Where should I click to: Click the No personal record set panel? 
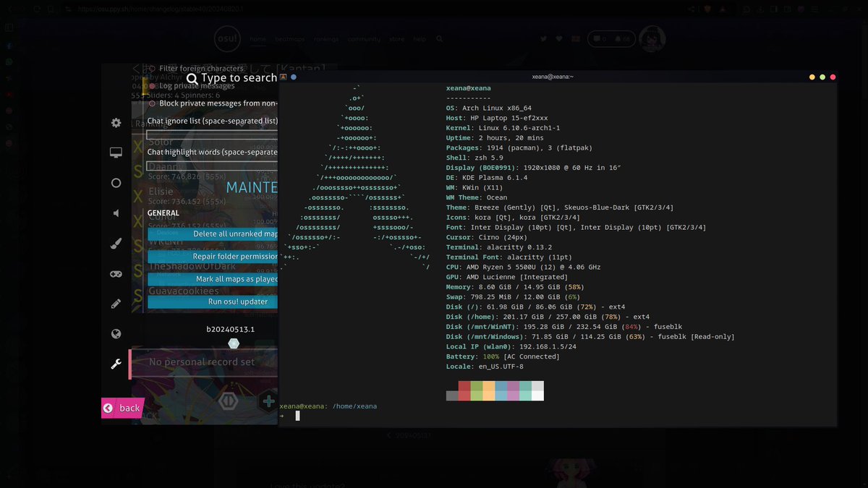pyautogui.click(x=203, y=362)
